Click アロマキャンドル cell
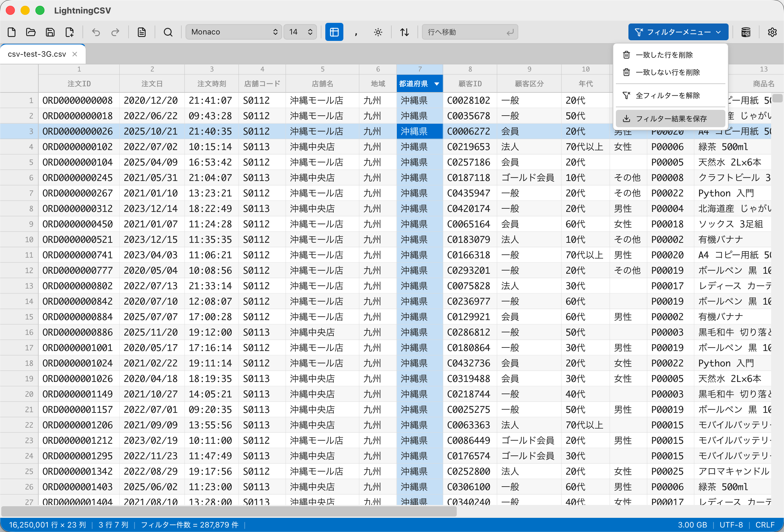Image resolution: width=784 pixels, height=532 pixels. 733,471
